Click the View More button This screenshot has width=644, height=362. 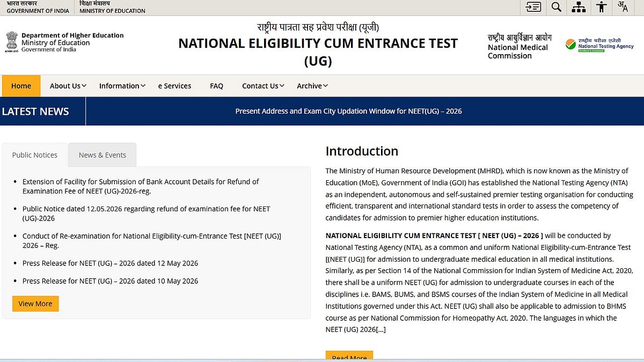[35, 304]
